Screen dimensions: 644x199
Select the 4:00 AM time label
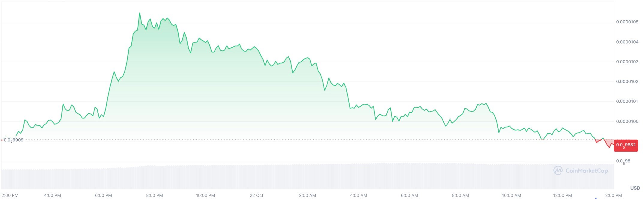[x=358, y=195]
